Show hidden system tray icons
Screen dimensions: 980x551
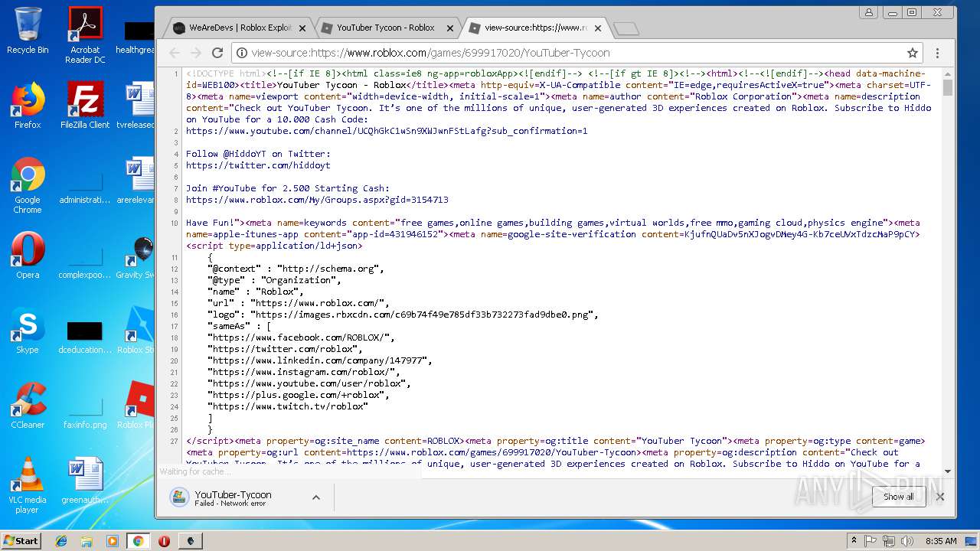click(x=854, y=541)
